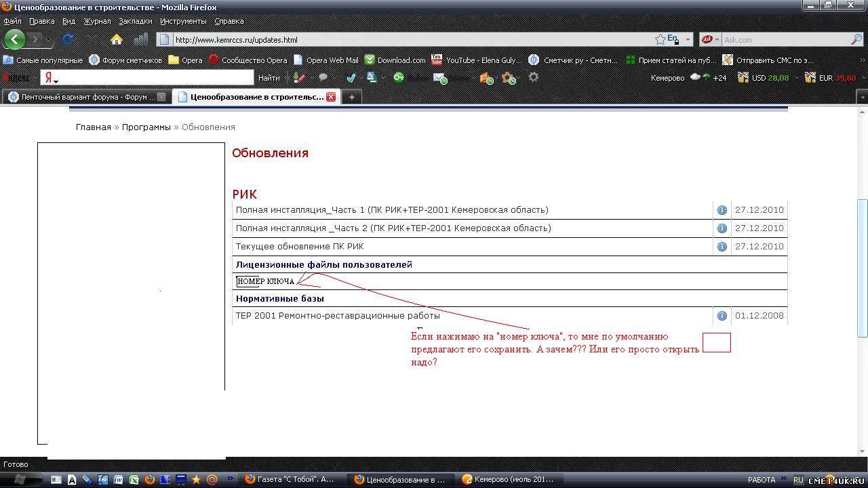Click the Yandex bar blue checkmark icon
This screenshot has width=868, height=488.
coord(351,78)
